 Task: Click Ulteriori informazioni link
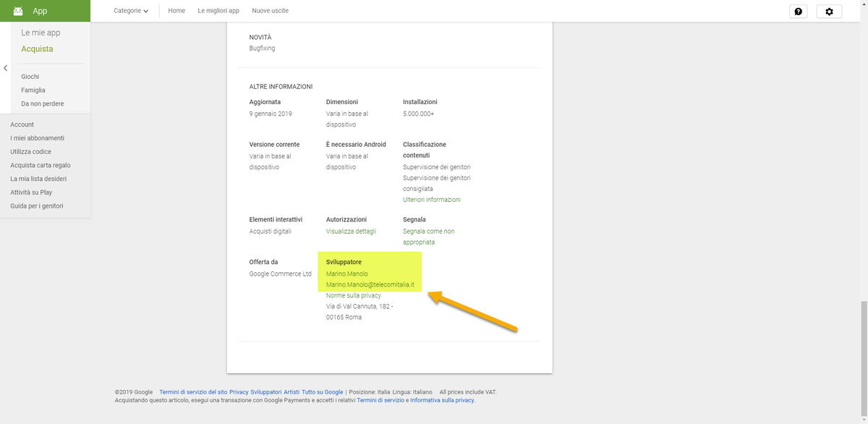coord(431,200)
